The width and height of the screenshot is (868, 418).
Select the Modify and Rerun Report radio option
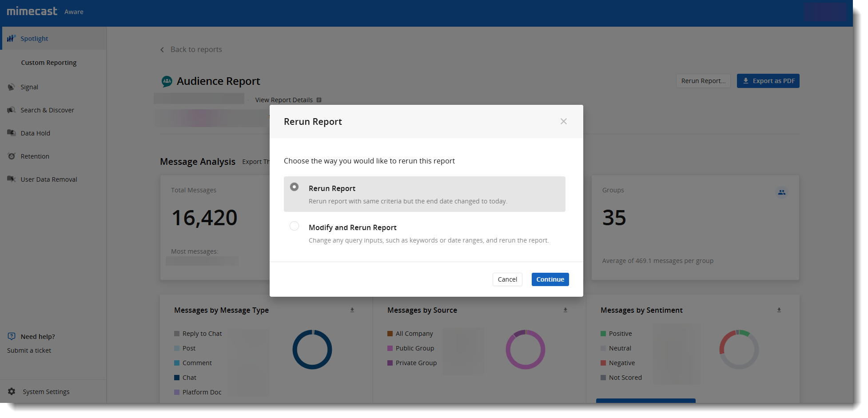coord(295,226)
